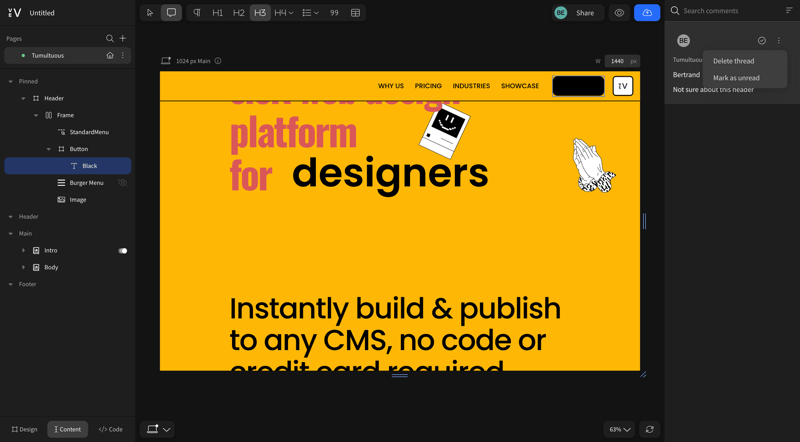The height and width of the screenshot is (442, 800).
Task: Edit the canvas width field
Action: (622, 61)
